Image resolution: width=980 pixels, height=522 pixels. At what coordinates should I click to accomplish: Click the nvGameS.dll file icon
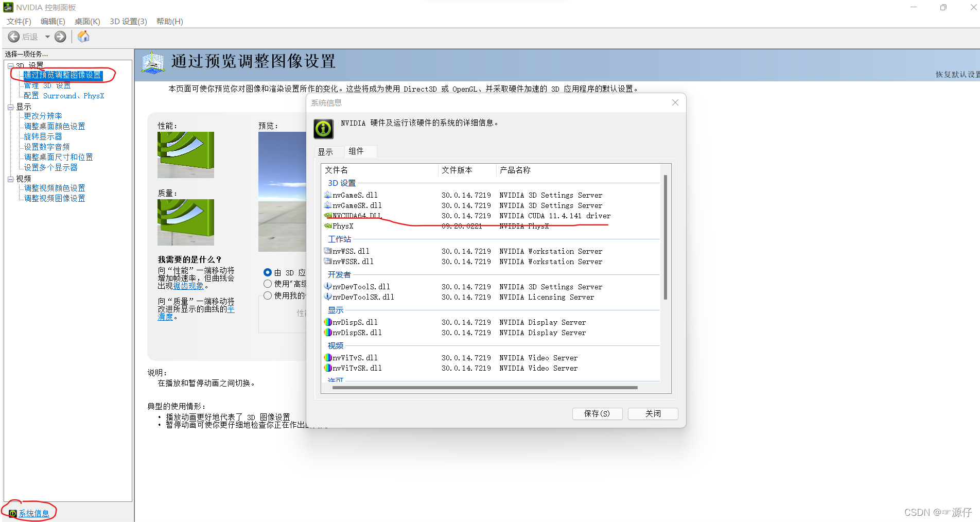click(328, 195)
